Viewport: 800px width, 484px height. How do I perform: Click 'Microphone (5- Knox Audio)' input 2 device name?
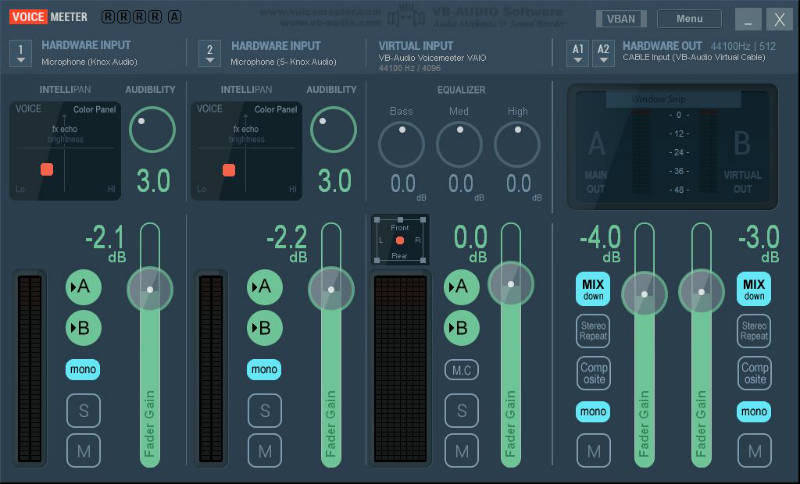pyautogui.click(x=283, y=62)
